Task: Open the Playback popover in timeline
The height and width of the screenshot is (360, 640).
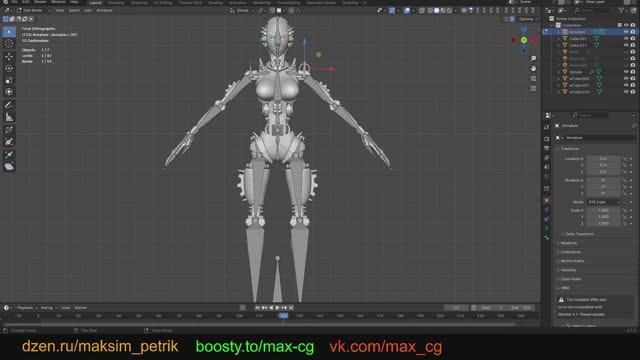Action: click(27, 308)
